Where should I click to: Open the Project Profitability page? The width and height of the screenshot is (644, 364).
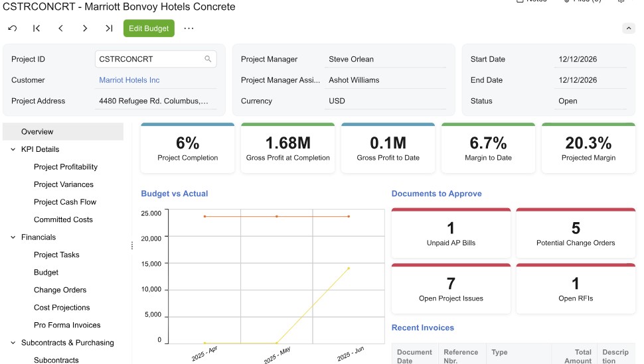[66, 167]
